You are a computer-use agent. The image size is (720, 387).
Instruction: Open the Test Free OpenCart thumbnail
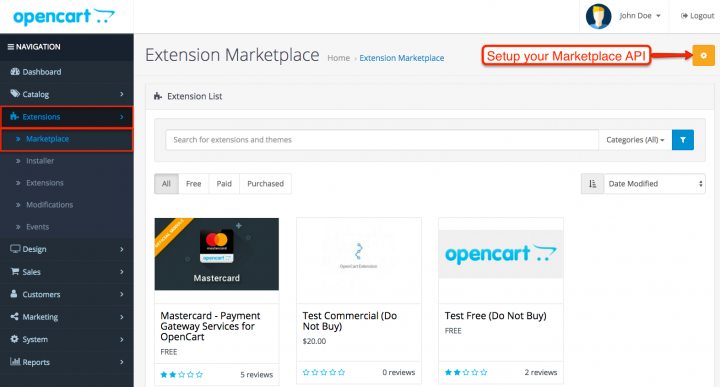pyautogui.click(x=501, y=254)
